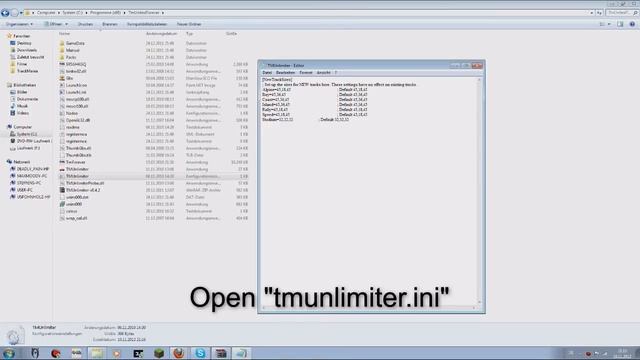Open Downloads in the navigation pane
Image resolution: width=640 pixels, height=360 pixels.
[x=27, y=50]
